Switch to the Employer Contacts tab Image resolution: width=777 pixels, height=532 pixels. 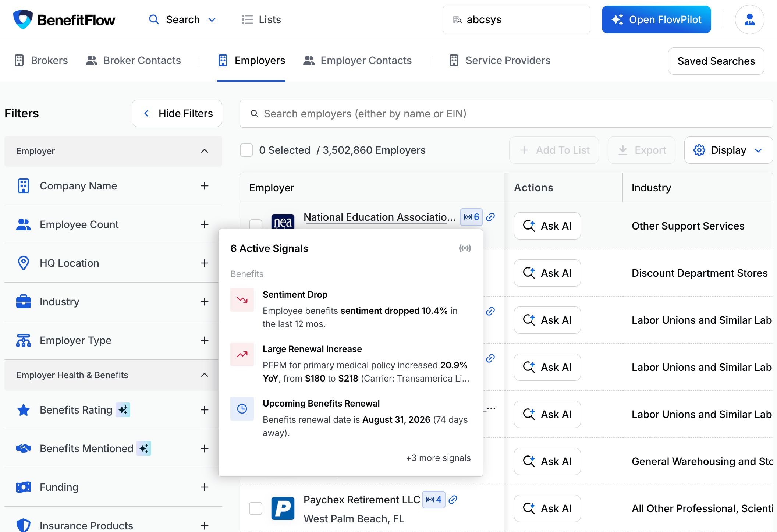[x=357, y=60]
